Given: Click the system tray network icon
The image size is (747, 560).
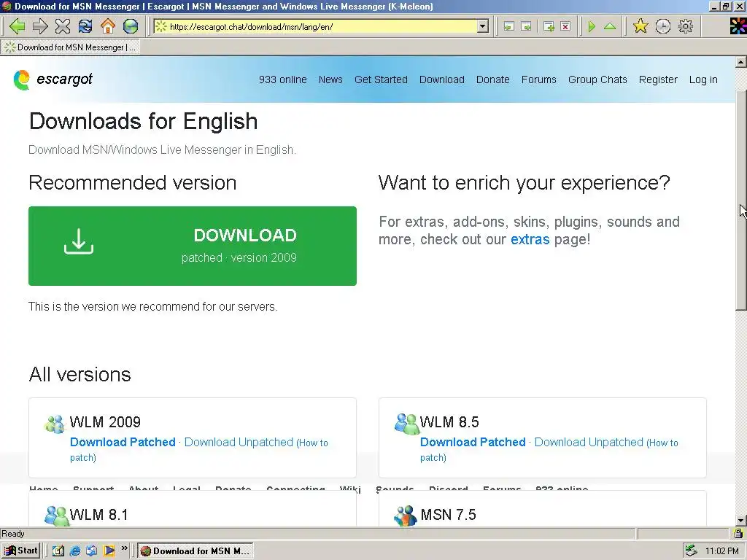Looking at the screenshot, I should pyautogui.click(x=690, y=551).
